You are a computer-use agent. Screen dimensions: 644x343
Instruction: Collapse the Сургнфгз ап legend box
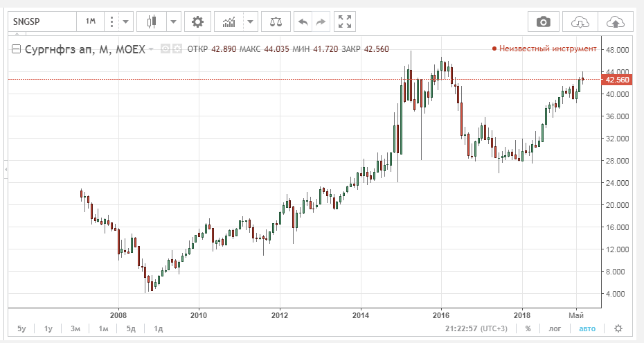coord(16,49)
